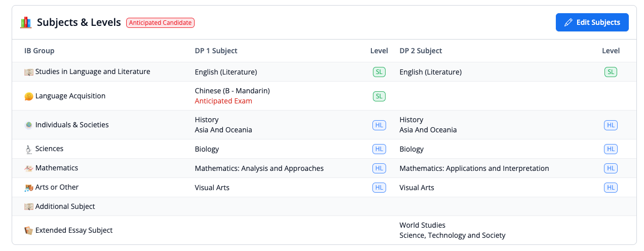Image resolution: width=644 pixels, height=251 pixels.
Task: Select the World Studies extended essay entry
Action: click(422, 225)
